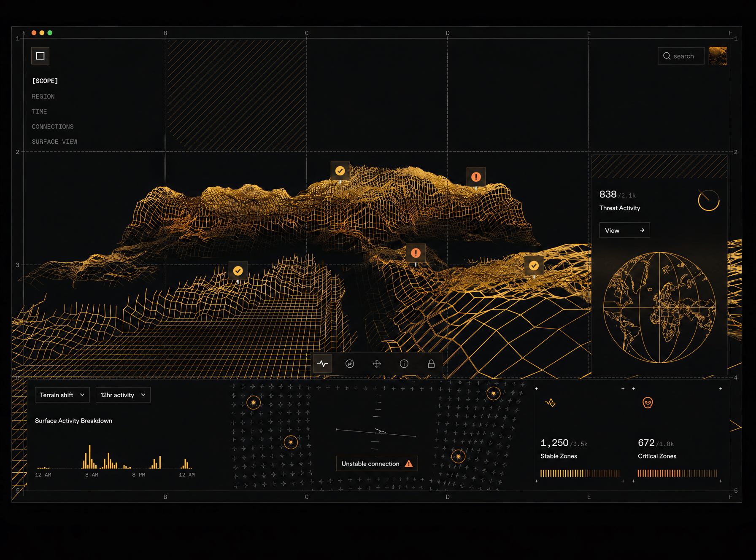Select REGION in the scope menu

tap(43, 97)
